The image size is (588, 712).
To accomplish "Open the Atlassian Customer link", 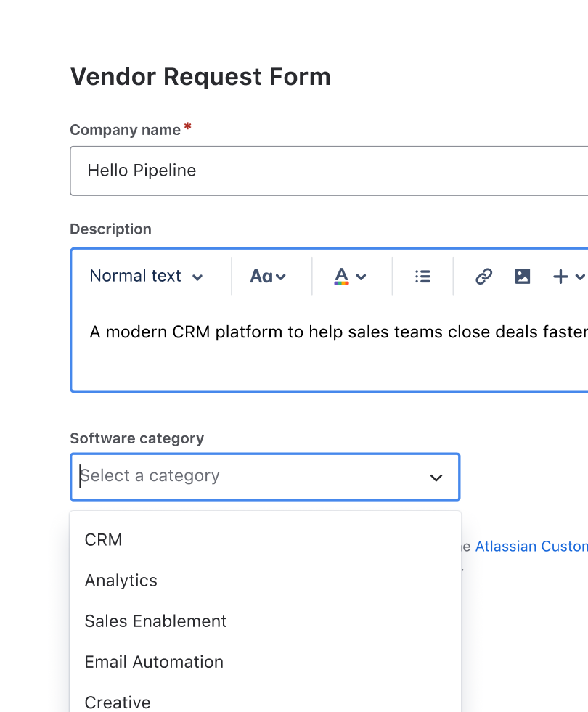I will click(x=531, y=547).
